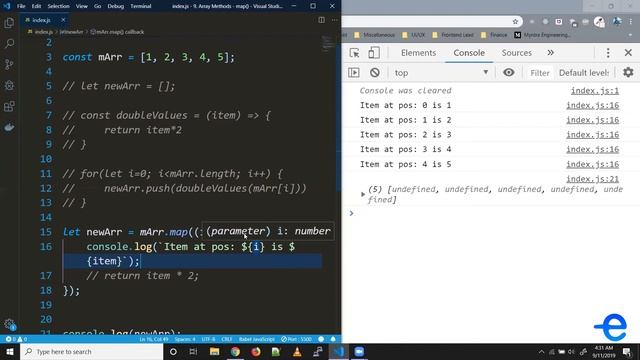
Task: Open the Frontend Lead bookmarks folder
Action: (x=453, y=35)
